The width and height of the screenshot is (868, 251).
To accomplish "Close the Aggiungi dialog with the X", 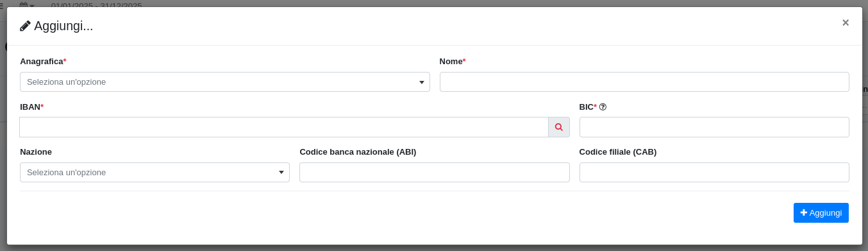I will pos(846,22).
